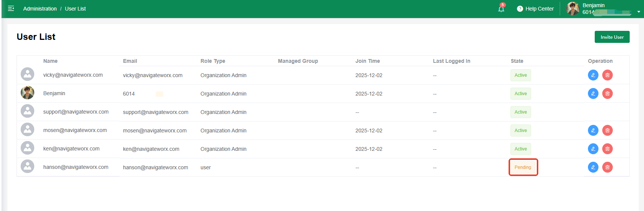Delete the vicky@navigateworx.com user
The height and width of the screenshot is (211, 644).
(607, 75)
